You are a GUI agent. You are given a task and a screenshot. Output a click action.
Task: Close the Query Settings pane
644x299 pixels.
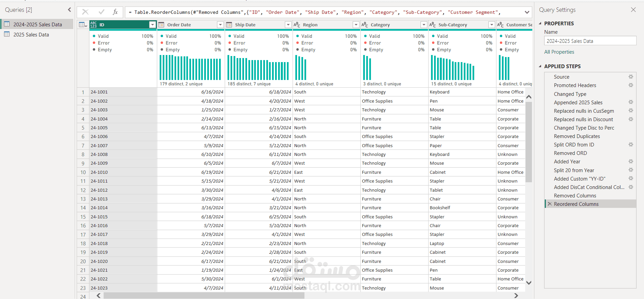tap(633, 10)
